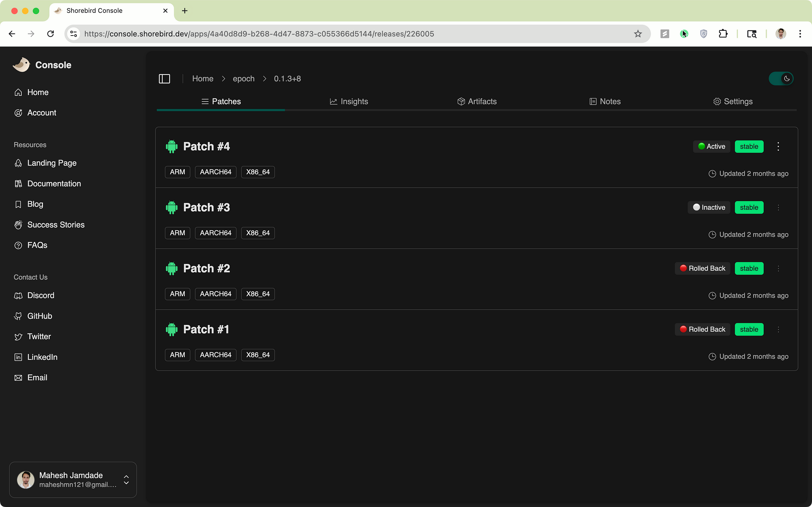Open the Documentation resource link
Screen dimensions: 812x507
(x=54, y=184)
